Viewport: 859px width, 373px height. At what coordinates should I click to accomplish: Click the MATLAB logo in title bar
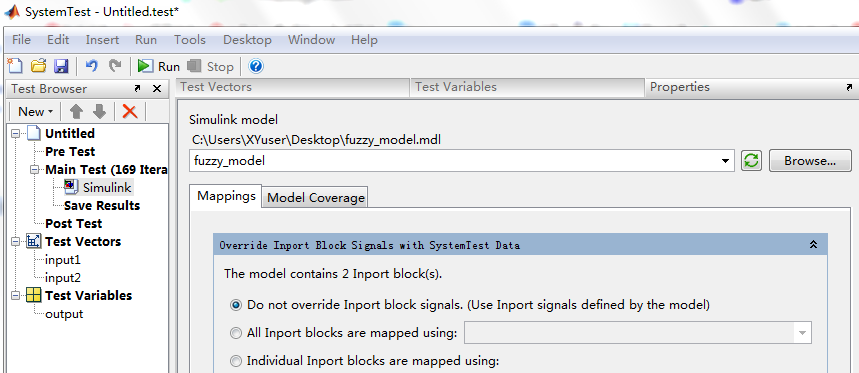tap(12, 11)
